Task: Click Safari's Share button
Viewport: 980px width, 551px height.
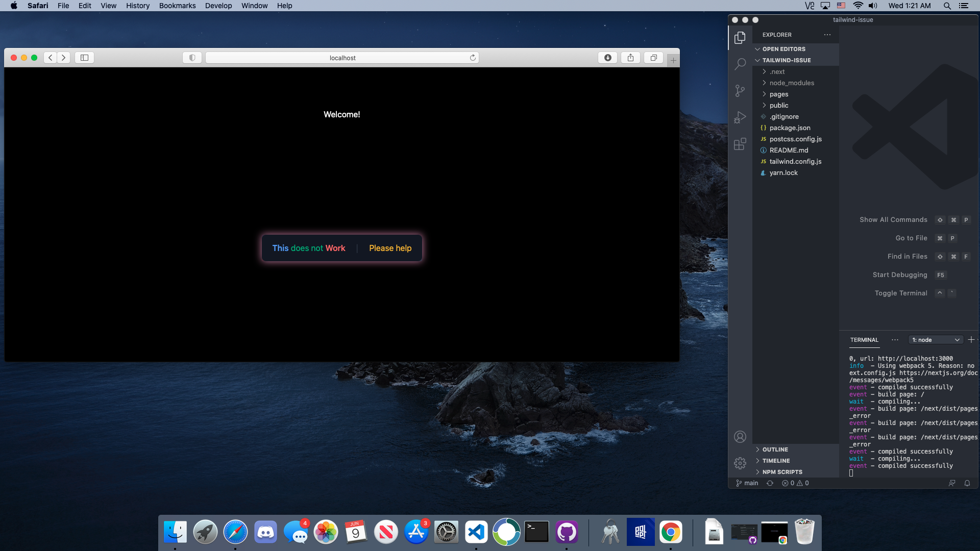Action: [x=630, y=58]
